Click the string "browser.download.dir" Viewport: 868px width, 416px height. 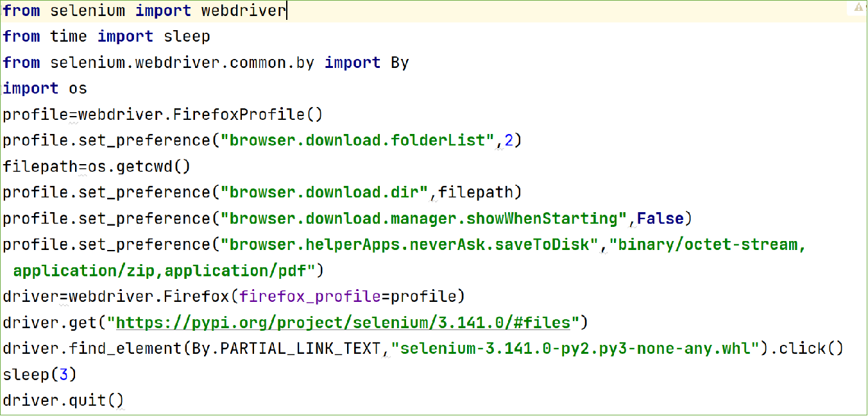[x=325, y=192]
